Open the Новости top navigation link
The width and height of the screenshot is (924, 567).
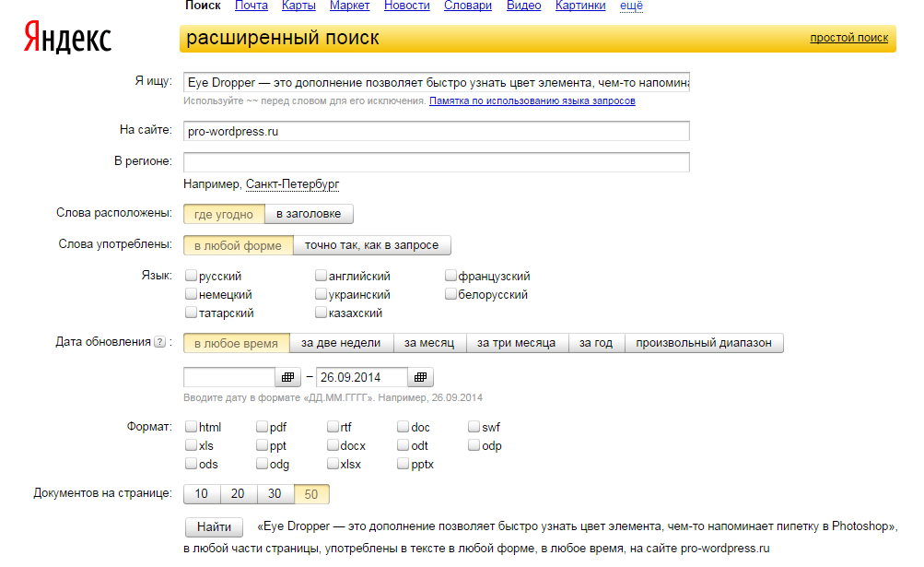point(406,6)
